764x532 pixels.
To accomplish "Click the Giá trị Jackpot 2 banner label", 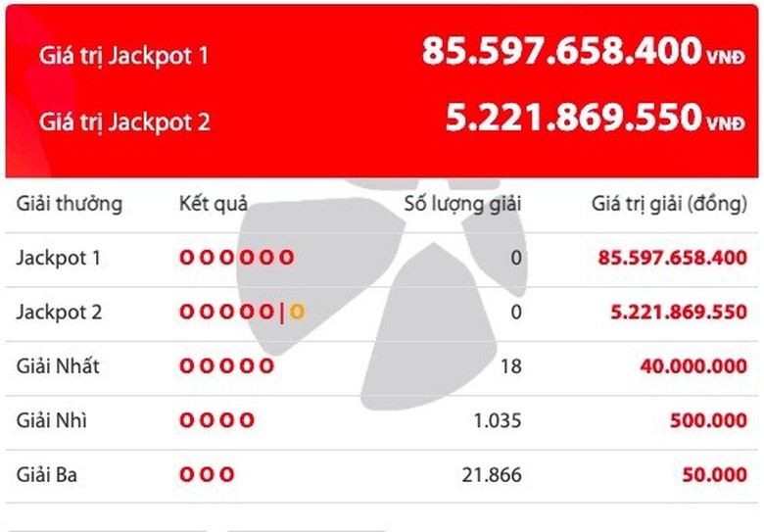I will 124,122.
